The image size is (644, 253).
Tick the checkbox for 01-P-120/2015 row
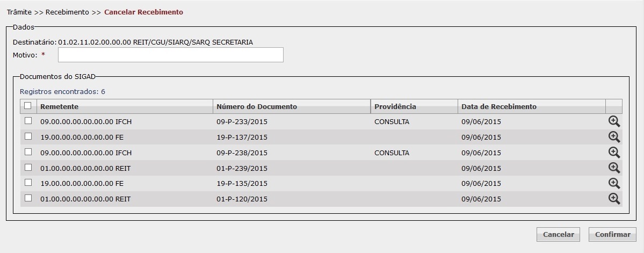[28, 198]
